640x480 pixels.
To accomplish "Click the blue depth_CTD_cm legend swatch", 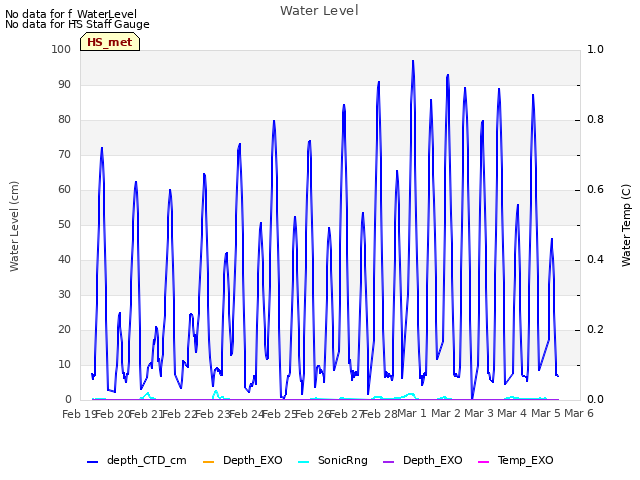I will pyautogui.click(x=93, y=462).
